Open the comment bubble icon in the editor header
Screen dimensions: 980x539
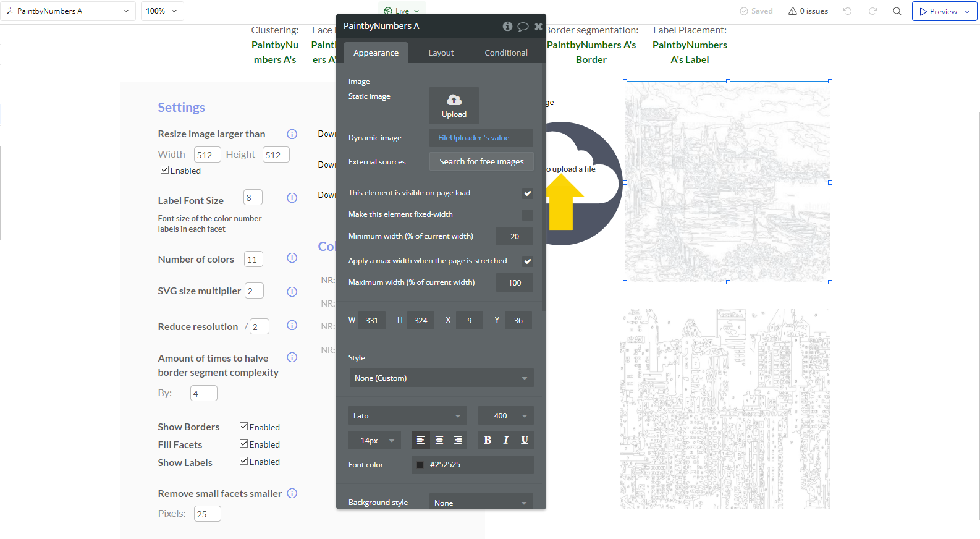coord(523,27)
